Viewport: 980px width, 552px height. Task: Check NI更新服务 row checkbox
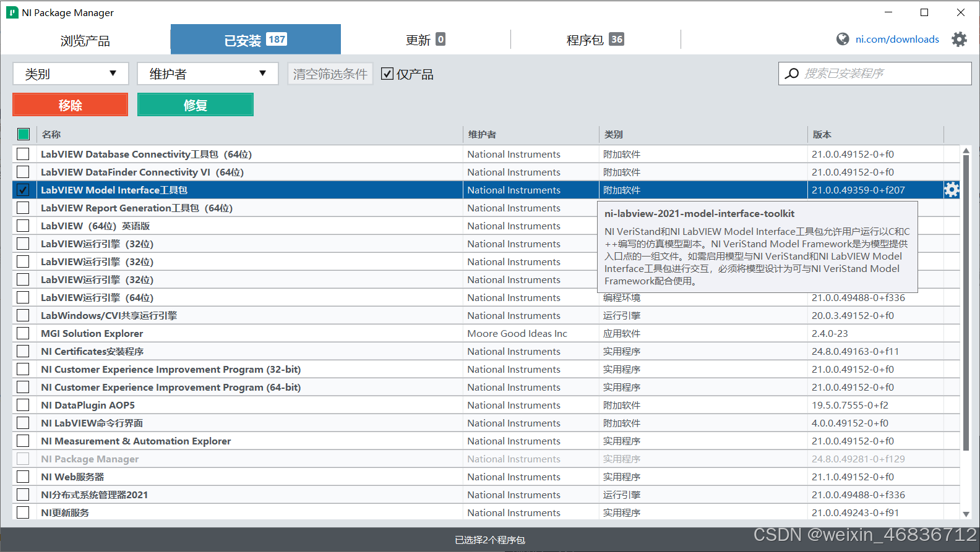tap(23, 512)
